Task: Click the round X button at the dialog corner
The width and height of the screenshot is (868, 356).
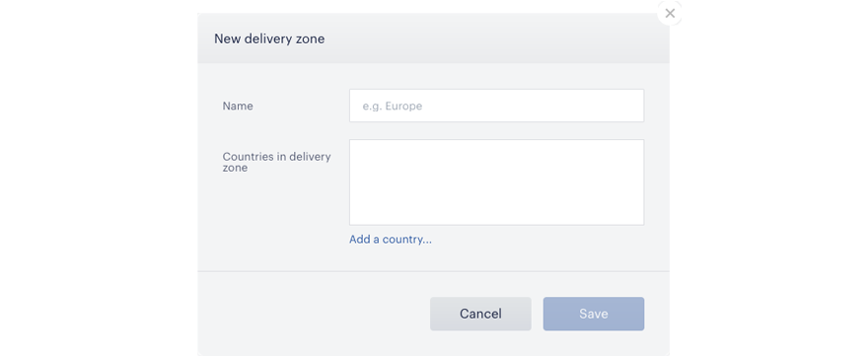Action: click(x=670, y=13)
